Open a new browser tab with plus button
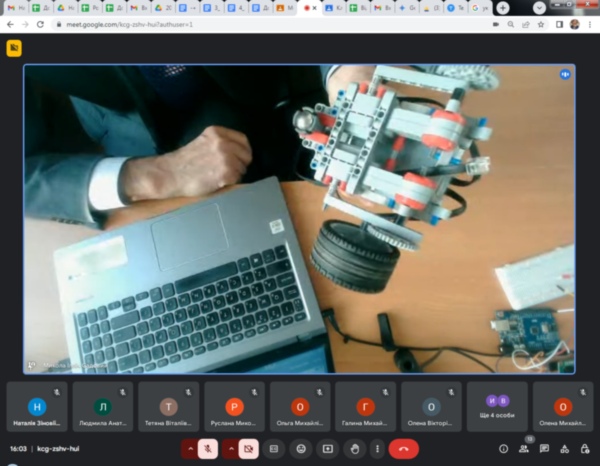600x466 pixels. pos(502,8)
